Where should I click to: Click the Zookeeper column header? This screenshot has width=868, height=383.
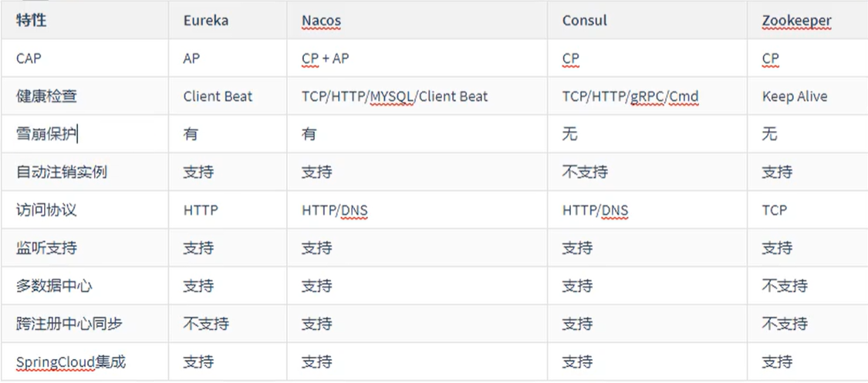click(796, 21)
